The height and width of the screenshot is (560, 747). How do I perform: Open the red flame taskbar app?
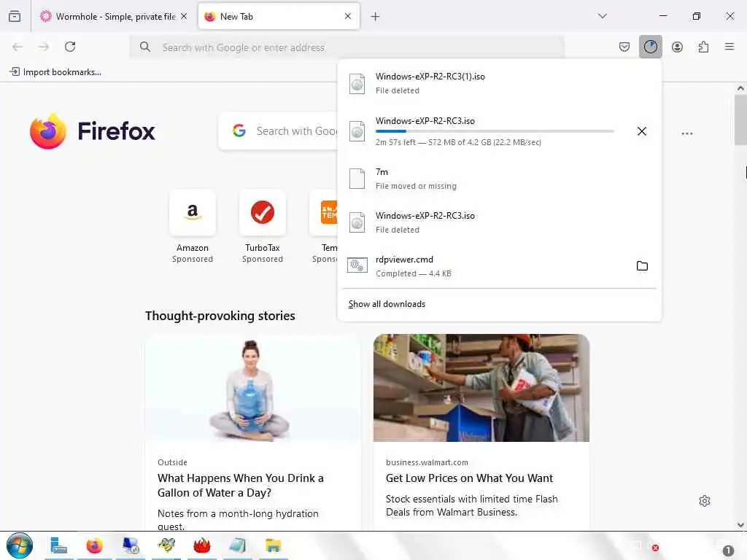click(201, 545)
